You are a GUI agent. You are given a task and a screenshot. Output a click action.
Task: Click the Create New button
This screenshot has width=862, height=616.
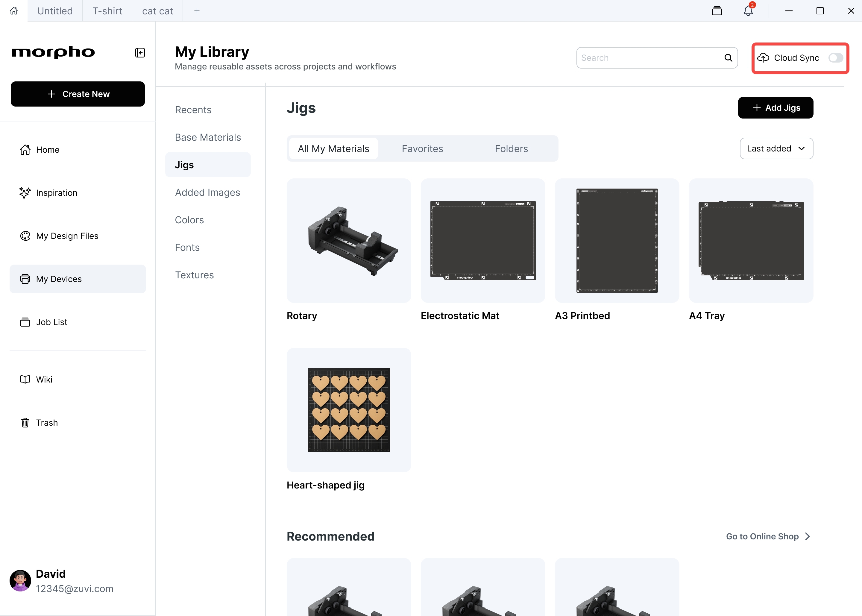pos(78,94)
